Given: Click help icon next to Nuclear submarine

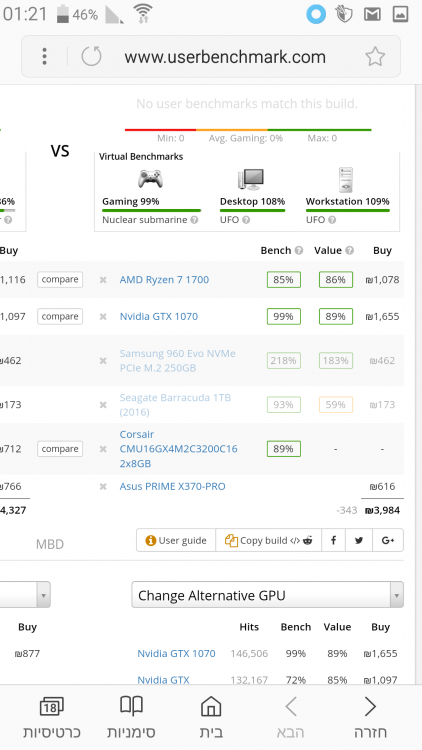Looking at the screenshot, I should coord(194,220).
